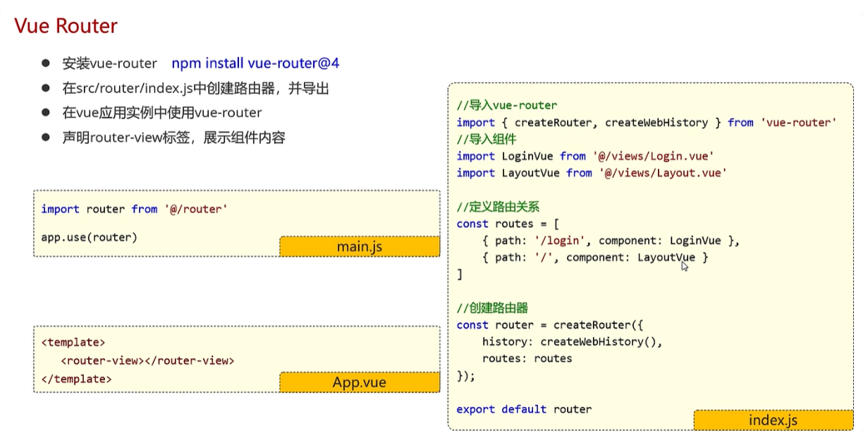Click the history: createWebHistory() line
The width and height of the screenshot is (868, 431).
[x=573, y=341]
